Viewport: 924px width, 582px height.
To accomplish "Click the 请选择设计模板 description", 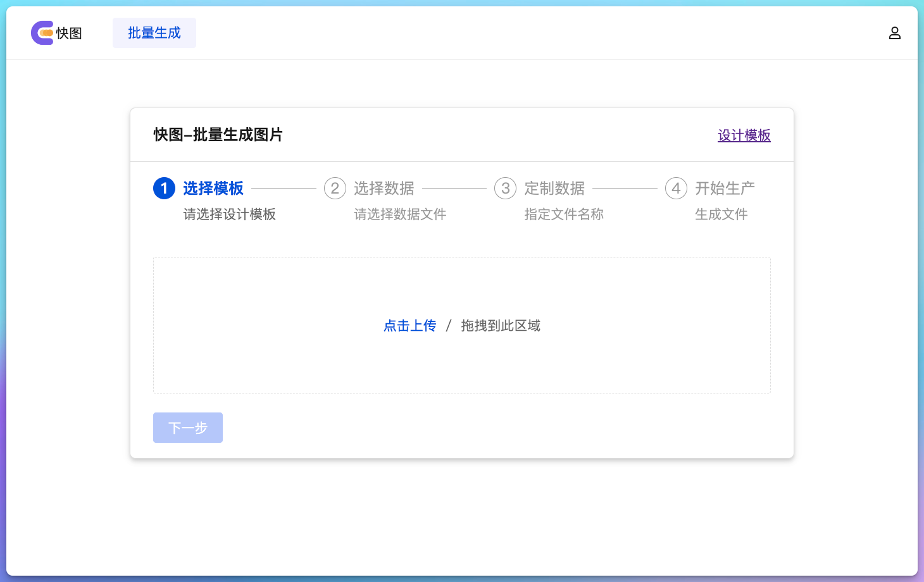I will point(229,214).
